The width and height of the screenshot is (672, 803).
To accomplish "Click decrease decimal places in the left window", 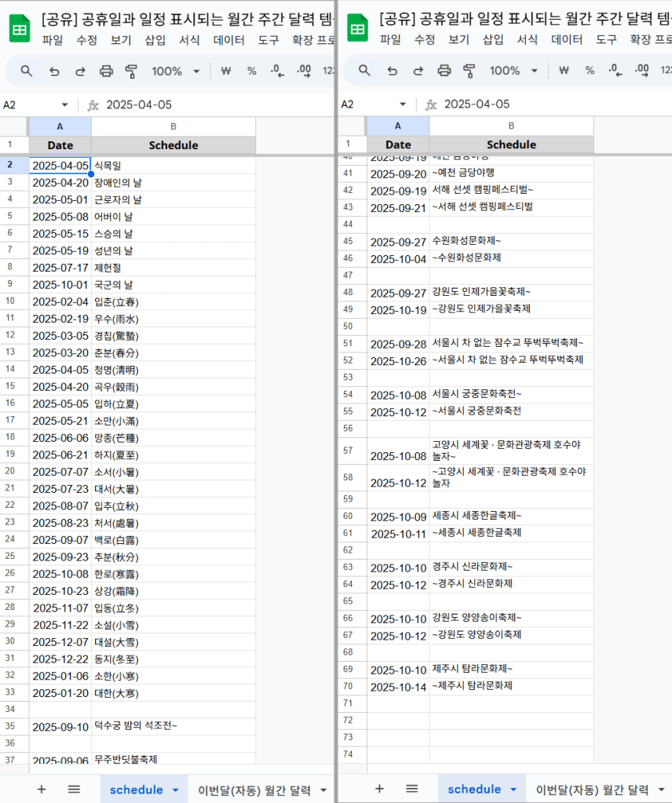I will [x=277, y=71].
